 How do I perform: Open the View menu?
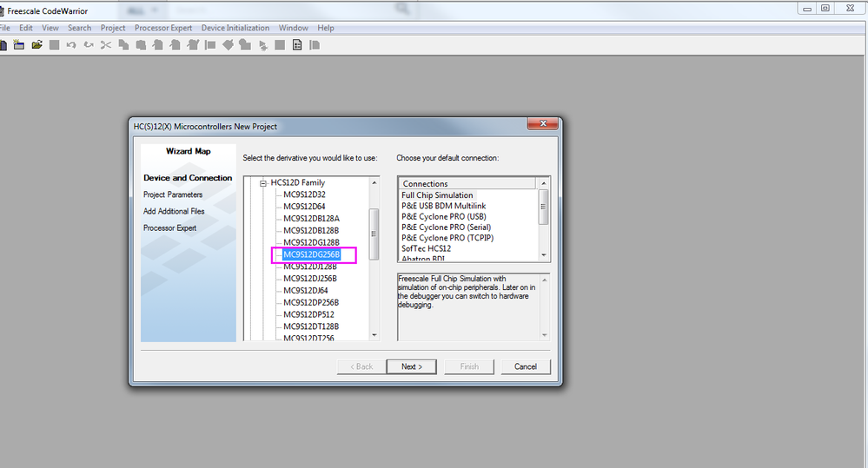pos(50,28)
